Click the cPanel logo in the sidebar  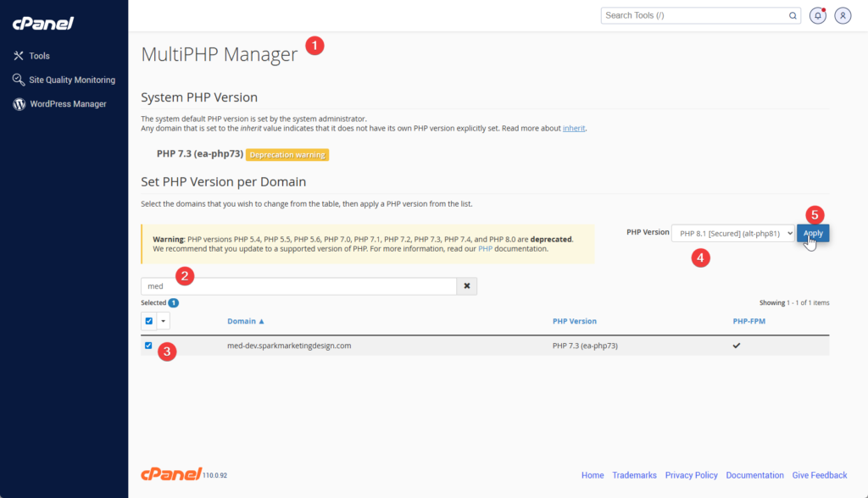(x=42, y=23)
